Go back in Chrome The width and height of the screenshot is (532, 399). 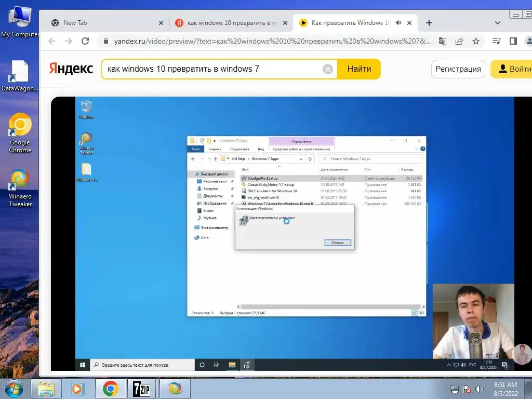coord(52,41)
